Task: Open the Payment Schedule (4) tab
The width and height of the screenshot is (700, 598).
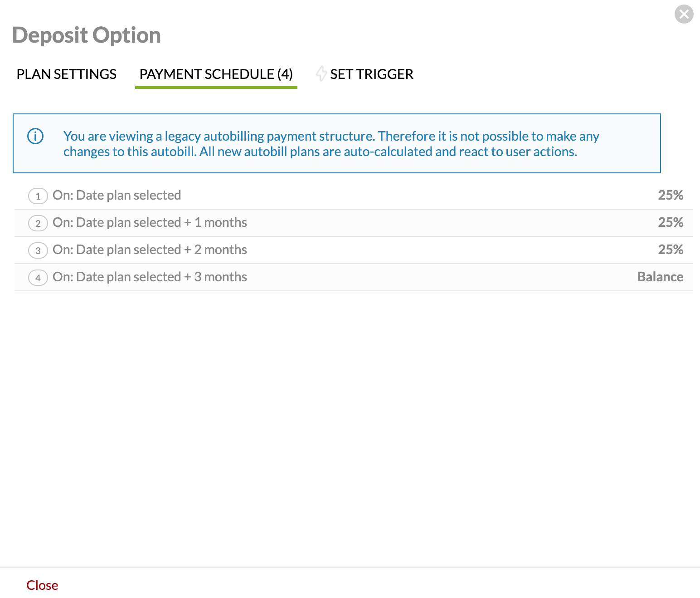Action: [216, 74]
